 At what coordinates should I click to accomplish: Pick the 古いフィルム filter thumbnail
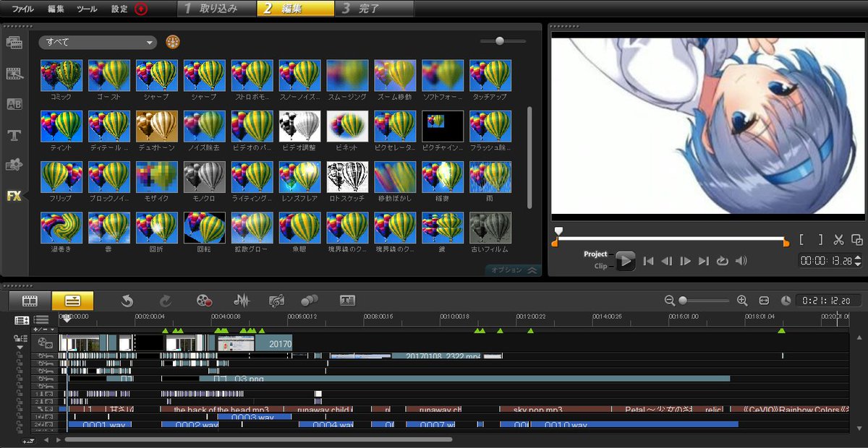490,227
